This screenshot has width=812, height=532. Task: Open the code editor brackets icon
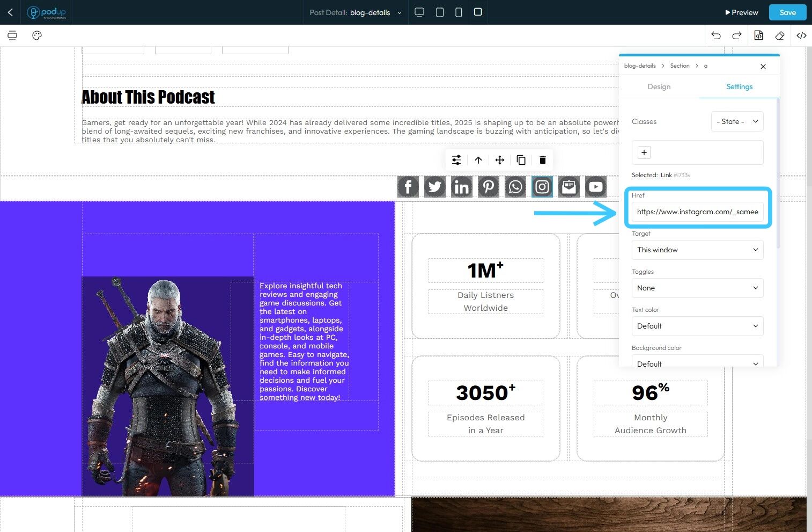(801, 35)
